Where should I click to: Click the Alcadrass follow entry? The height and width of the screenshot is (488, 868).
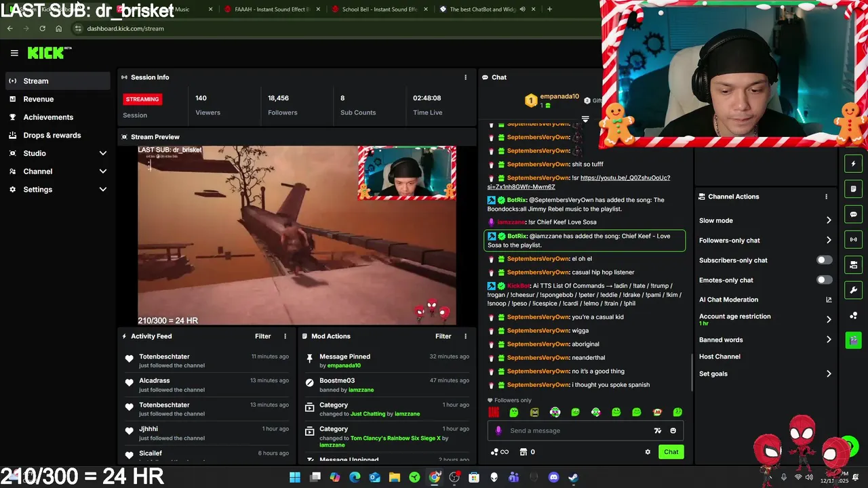pos(208,385)
